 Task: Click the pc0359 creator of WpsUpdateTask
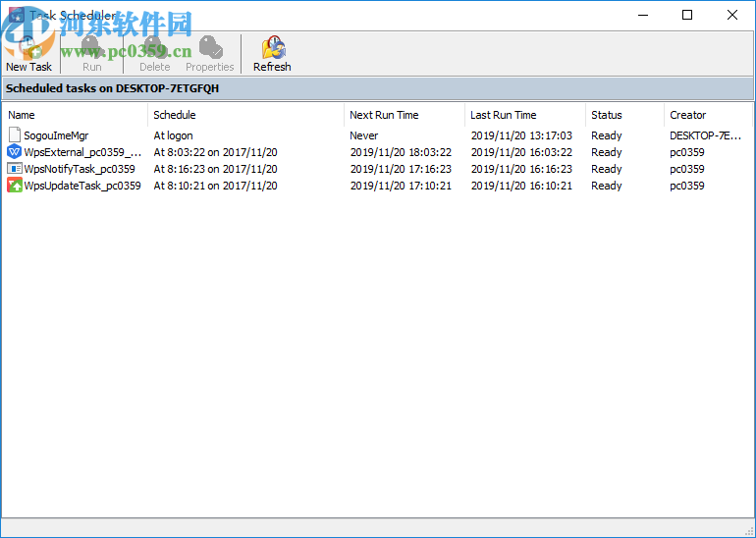[x=687, y=186]
